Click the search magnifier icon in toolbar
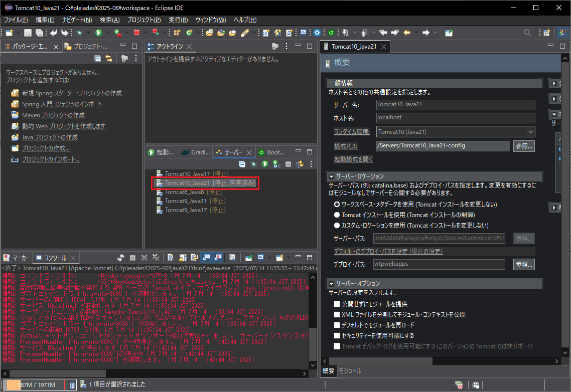The image size is (571, 392). (x=527, y=33)
